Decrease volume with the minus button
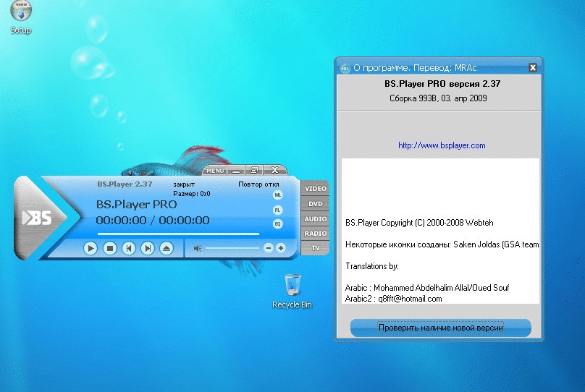Image resolution: width=585 pixels, height=392 pixels. (269, 248)
